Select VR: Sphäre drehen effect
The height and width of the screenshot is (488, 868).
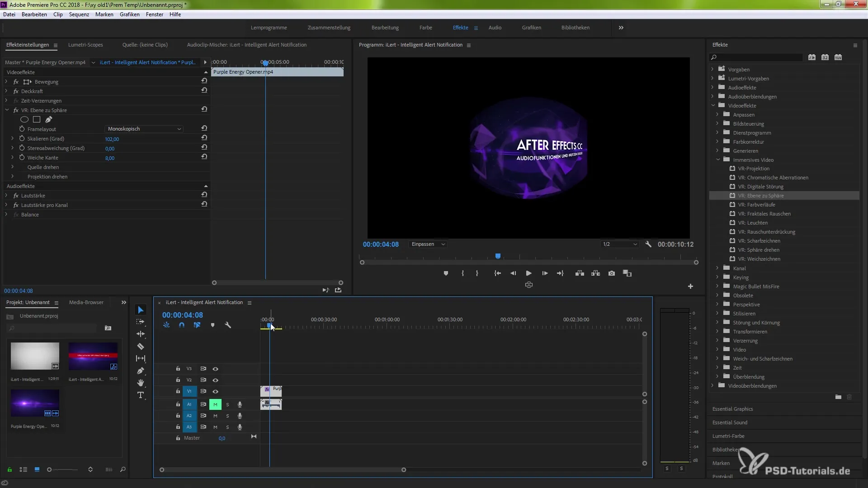tap(759, 250)
